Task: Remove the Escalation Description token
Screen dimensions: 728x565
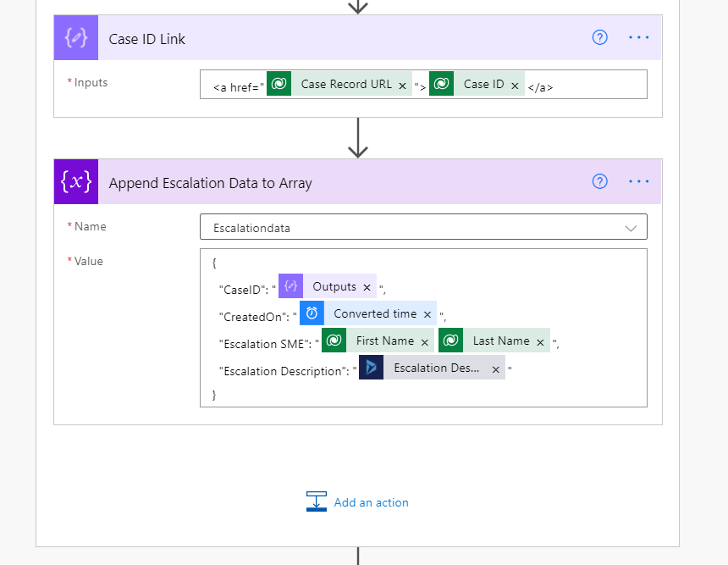Action: coord(496,369)
